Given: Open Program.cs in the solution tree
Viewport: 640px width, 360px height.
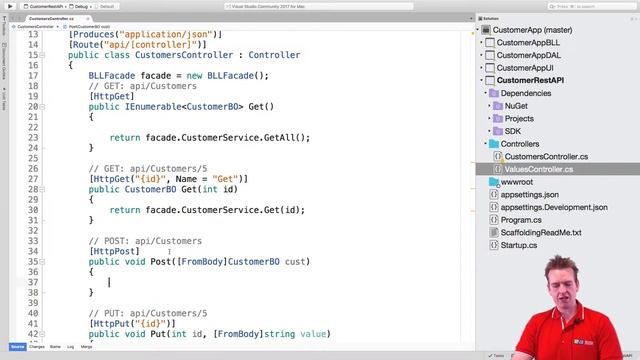Looking at the screenshot, I should (521, 220).
